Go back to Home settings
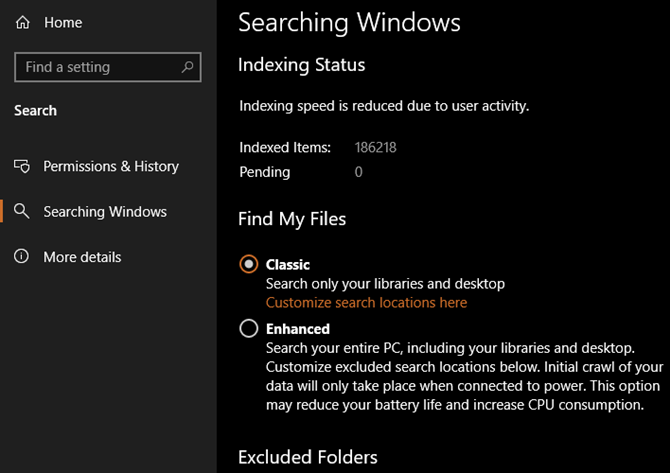Screen dimensions: 670x473 click(62, 22)
